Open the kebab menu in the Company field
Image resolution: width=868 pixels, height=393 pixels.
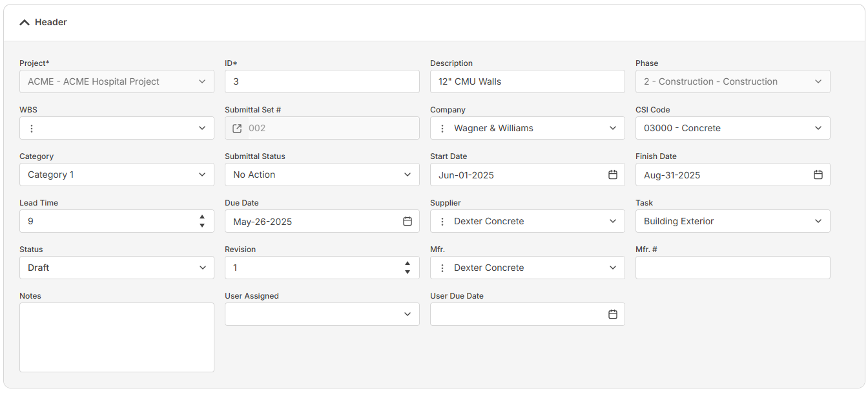pyautogui.click(x=442, y=128)
